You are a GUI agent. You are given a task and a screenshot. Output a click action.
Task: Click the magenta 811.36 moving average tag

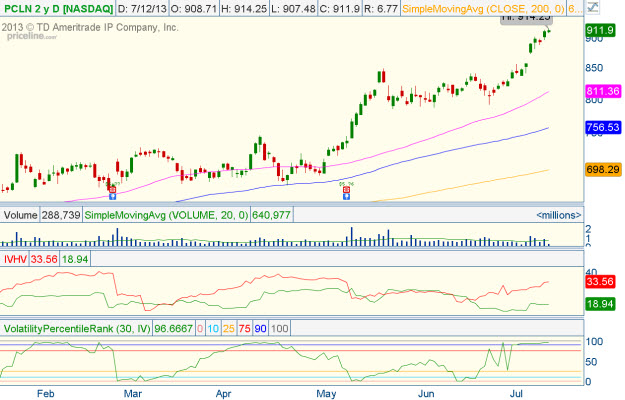tap(602, 91)
